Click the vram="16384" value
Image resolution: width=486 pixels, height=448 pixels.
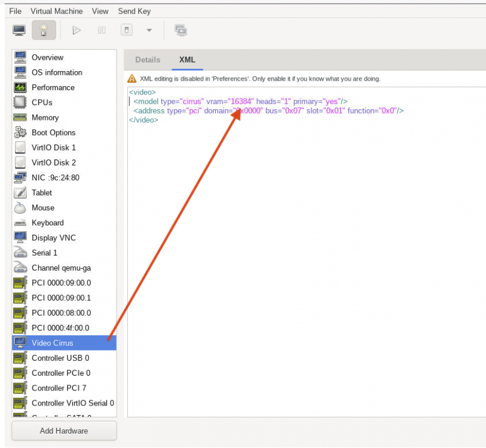(230, 102)
